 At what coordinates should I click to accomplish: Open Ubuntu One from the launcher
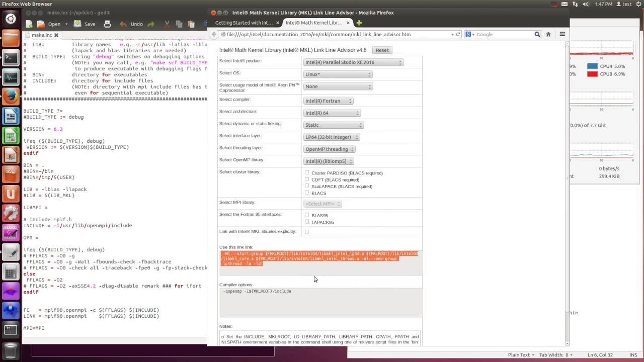point(11,193)
